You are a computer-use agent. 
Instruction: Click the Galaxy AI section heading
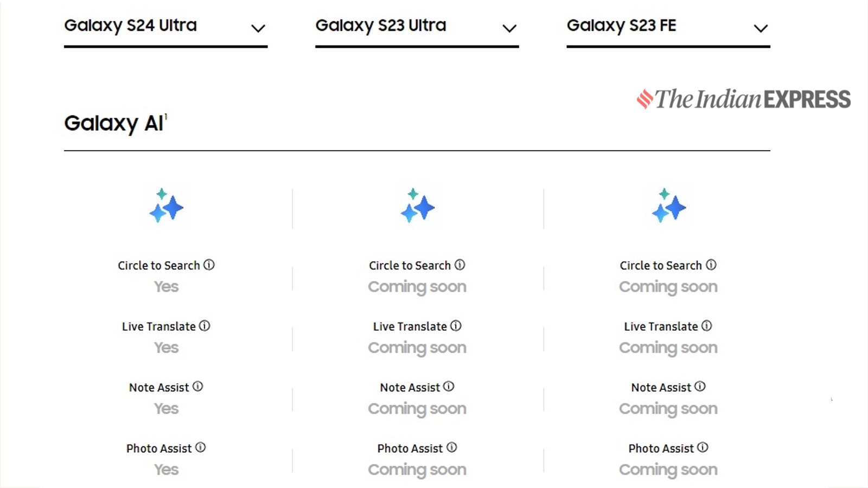point(114,124)
